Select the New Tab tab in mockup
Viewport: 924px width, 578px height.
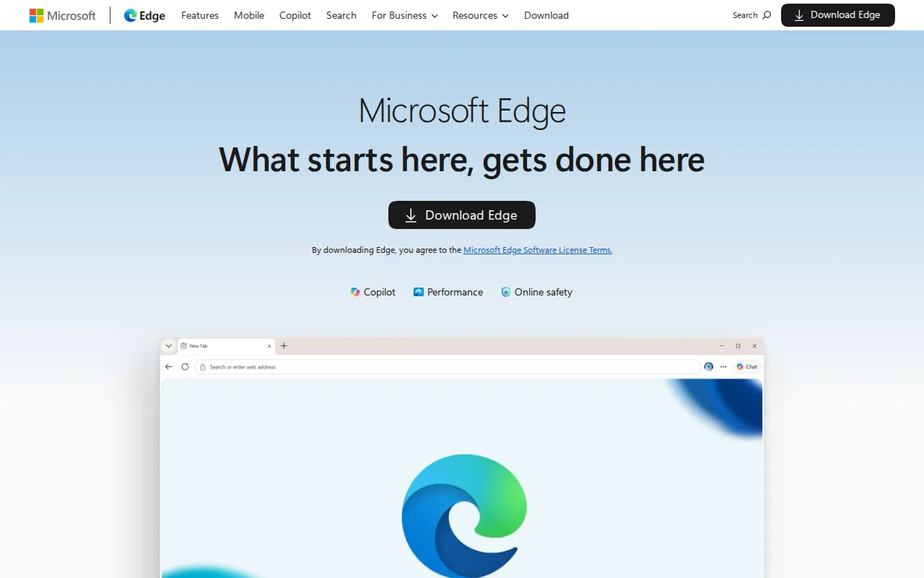pyautogui.click(x=226, y=346)
